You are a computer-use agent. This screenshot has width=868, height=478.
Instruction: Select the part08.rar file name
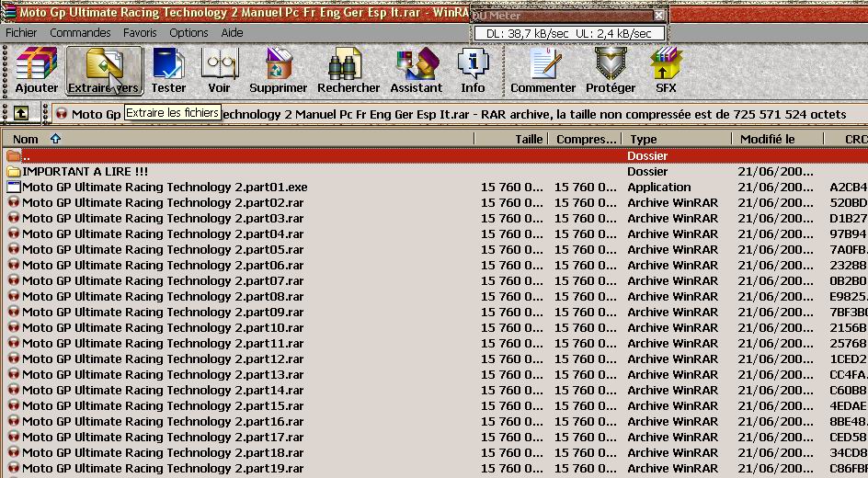163,297
